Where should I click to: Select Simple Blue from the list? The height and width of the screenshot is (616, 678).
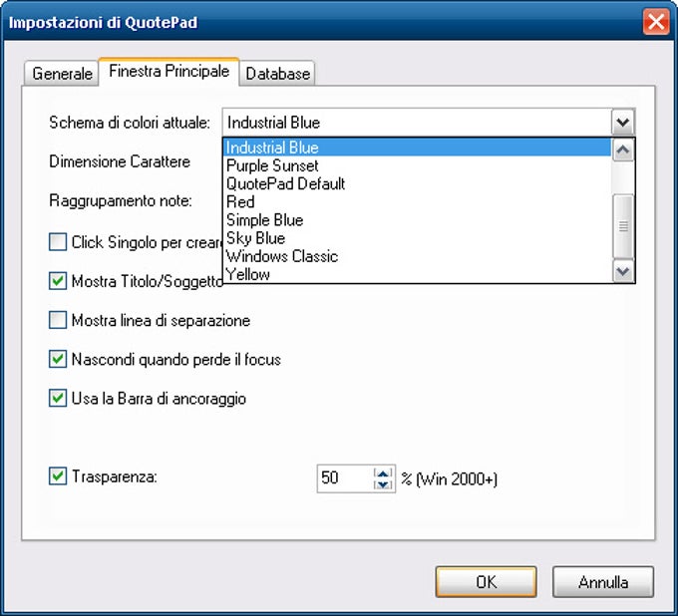coord(417,220)
